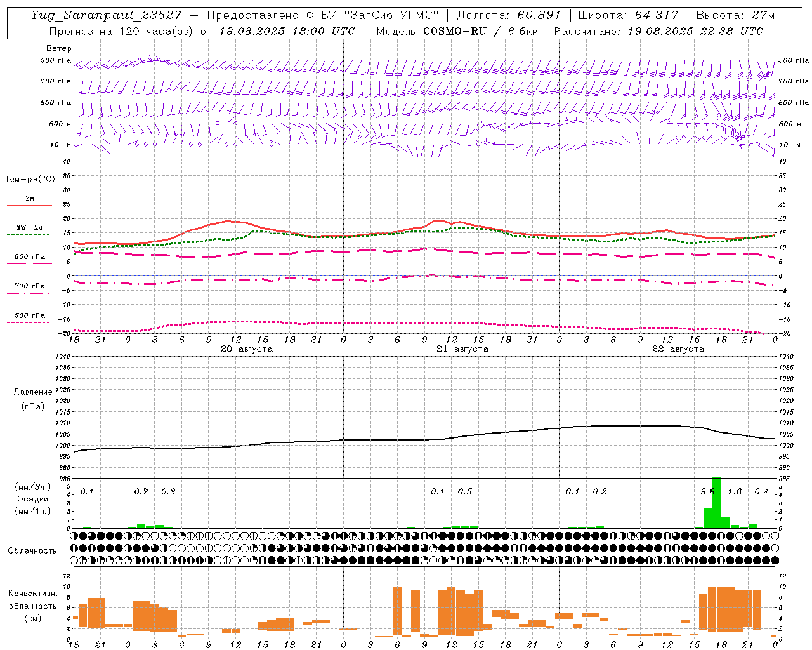Click the Долгота: 60.891 value
The image size is (812, 650).
(x=508, y=15)
